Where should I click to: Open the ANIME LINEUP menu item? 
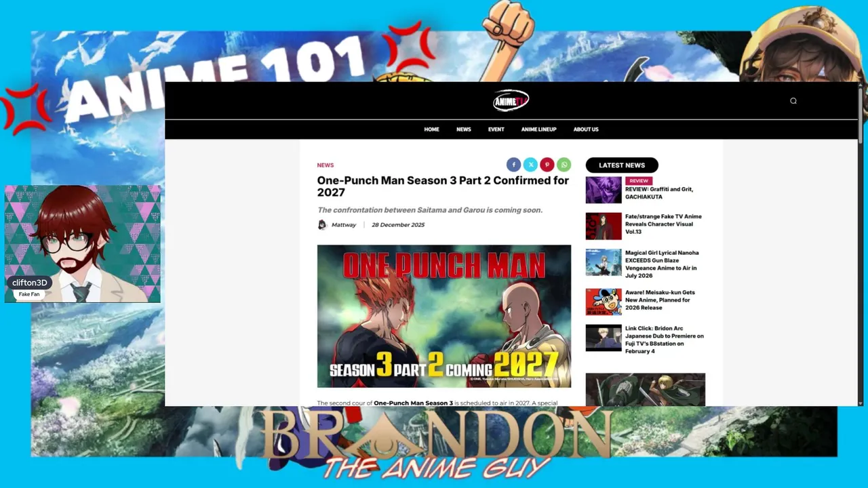click(x=538, y=129)
